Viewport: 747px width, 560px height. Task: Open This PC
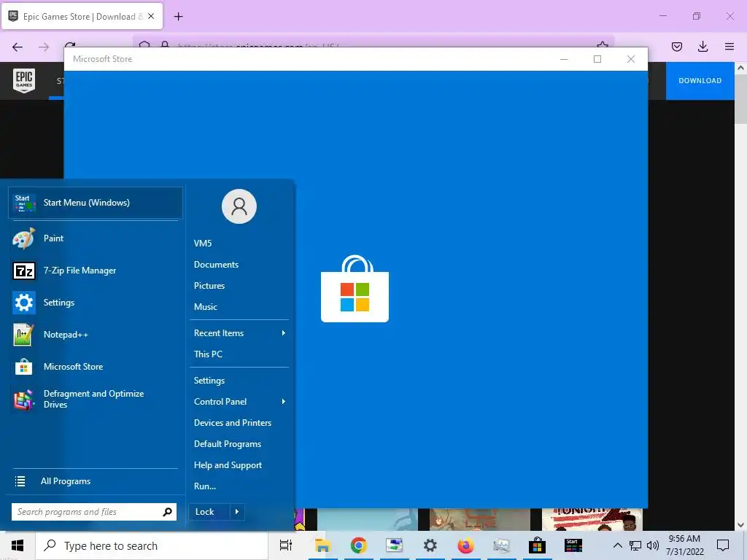(x=208, y=354)
